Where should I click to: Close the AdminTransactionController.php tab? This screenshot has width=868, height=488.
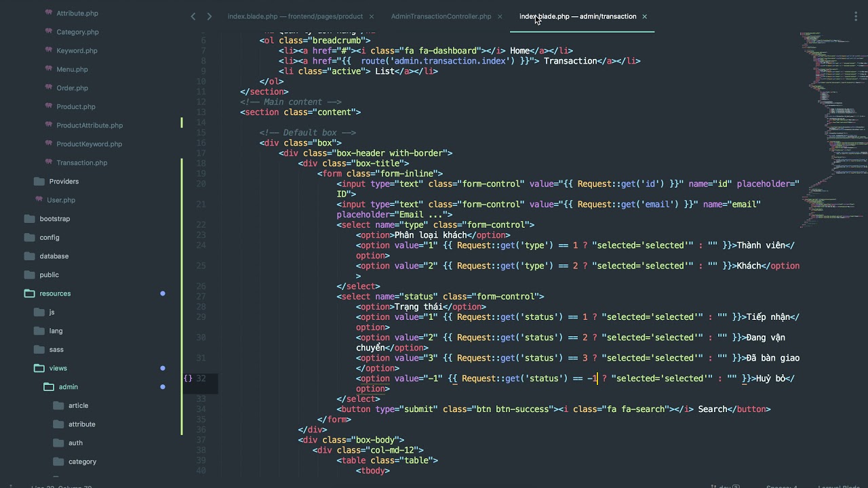click(x=500, y=16)
